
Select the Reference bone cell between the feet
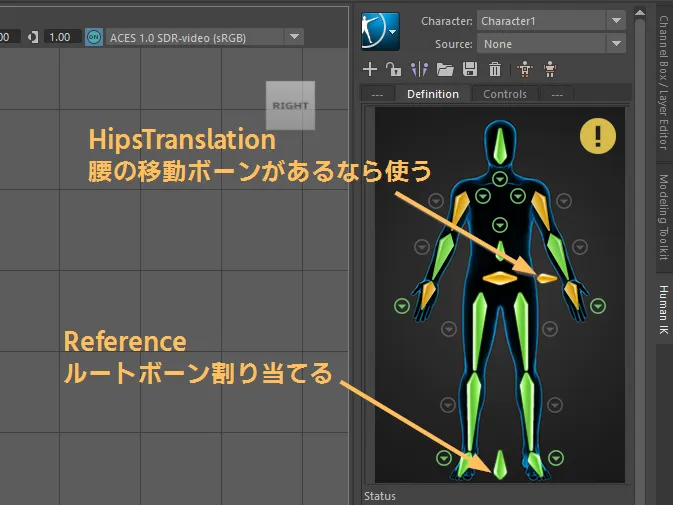[x=500, y=464]
